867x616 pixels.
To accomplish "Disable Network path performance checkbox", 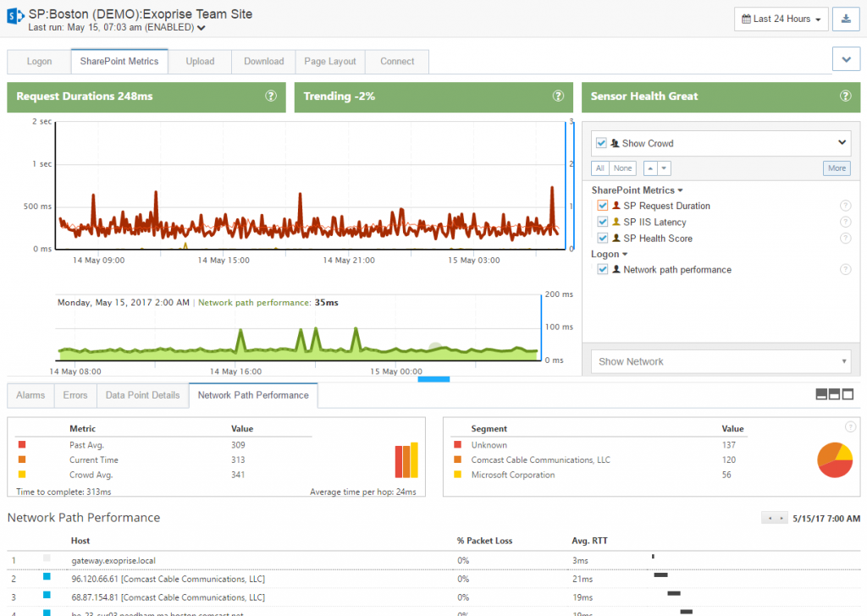I will (x=603, y=270).
